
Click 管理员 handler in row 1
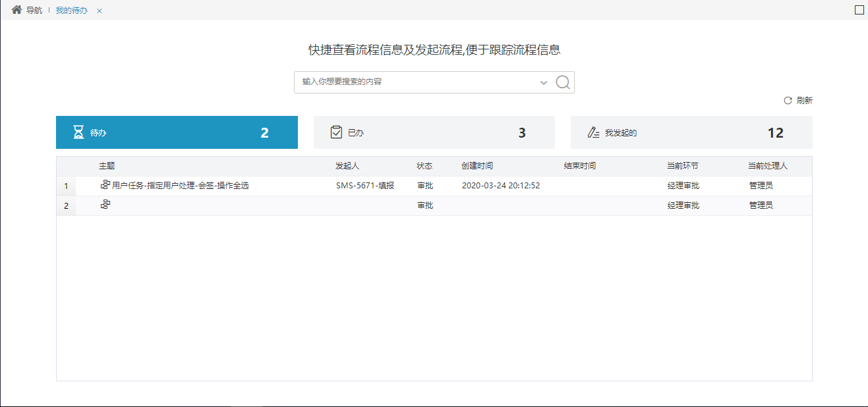761,186
